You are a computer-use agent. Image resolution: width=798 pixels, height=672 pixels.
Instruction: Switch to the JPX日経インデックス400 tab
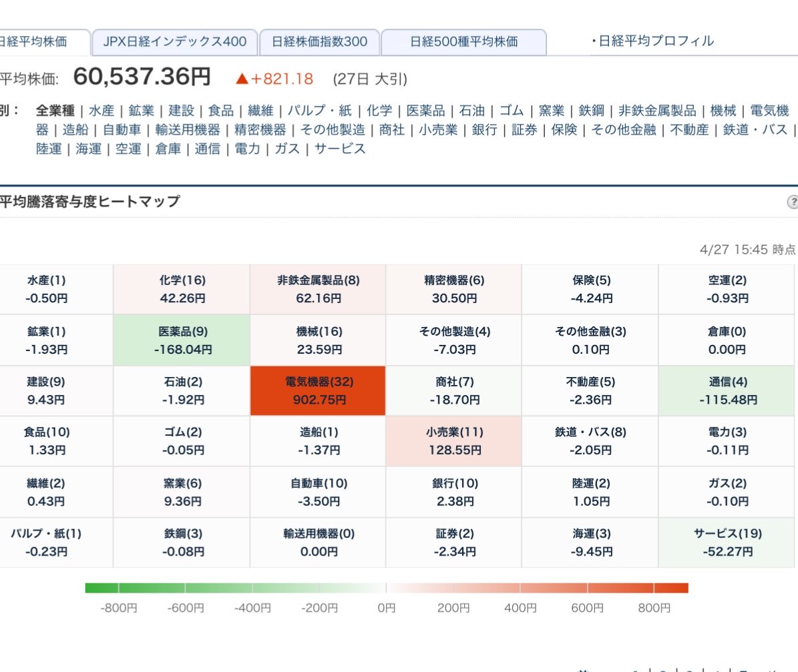[176, 41]
